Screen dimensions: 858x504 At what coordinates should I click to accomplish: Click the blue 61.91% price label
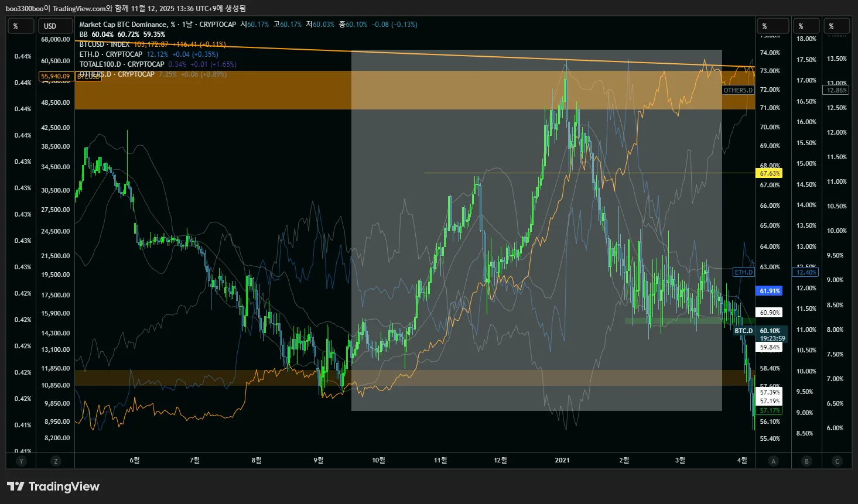tap(770, 291)
